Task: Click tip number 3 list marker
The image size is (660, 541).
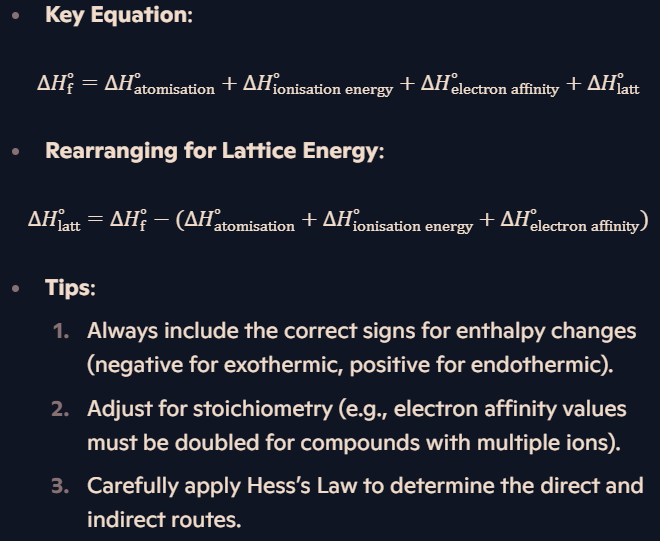Action: click(61, 486)
